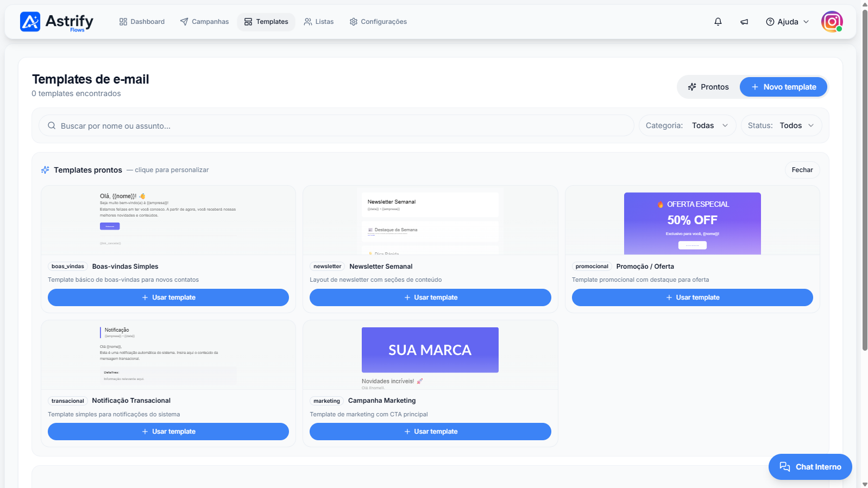The height and width of the screenshot is (488, 868).
Task: Open the Campanhas tab
Action: pos(204,22)
